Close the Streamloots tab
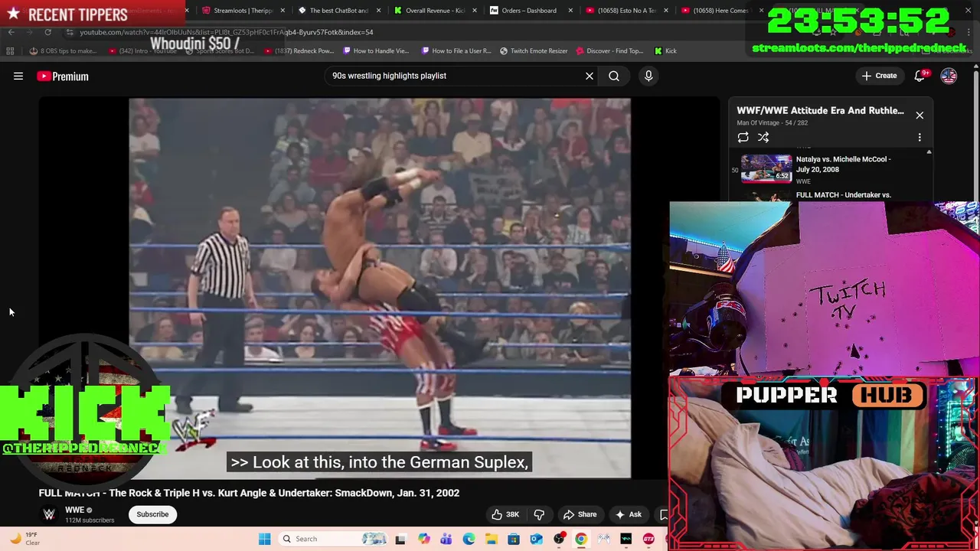The height and width of the screenshot is (551, 980). point(283,11)
